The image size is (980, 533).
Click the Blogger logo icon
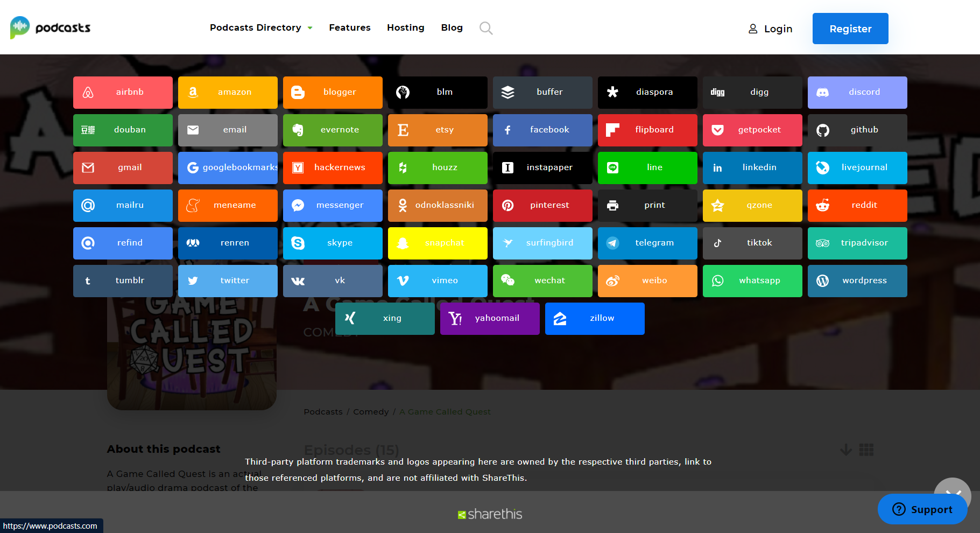298,93
